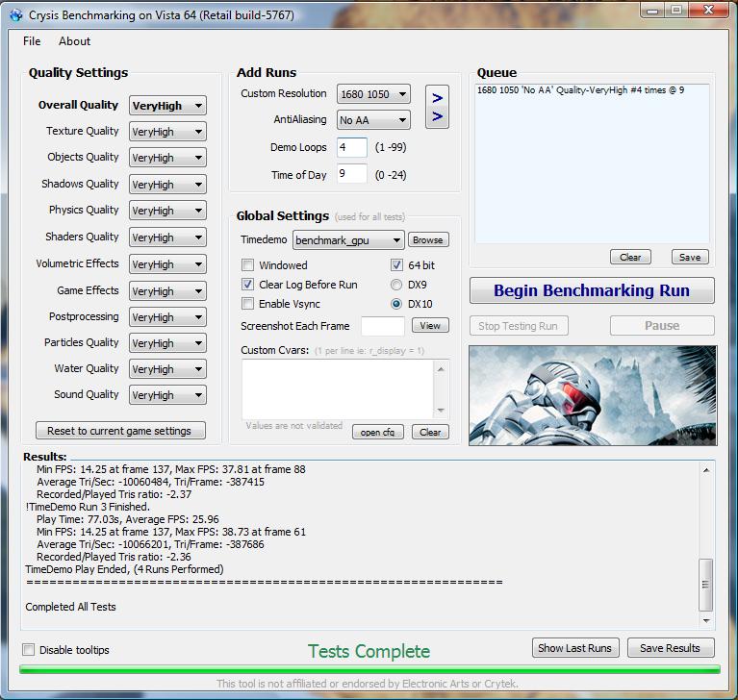Image resolution: width=738 pixels, height=700 pixels.
Task: Click the app icon in the title bar
Action: pyautogui.click(x=15, y=15)
